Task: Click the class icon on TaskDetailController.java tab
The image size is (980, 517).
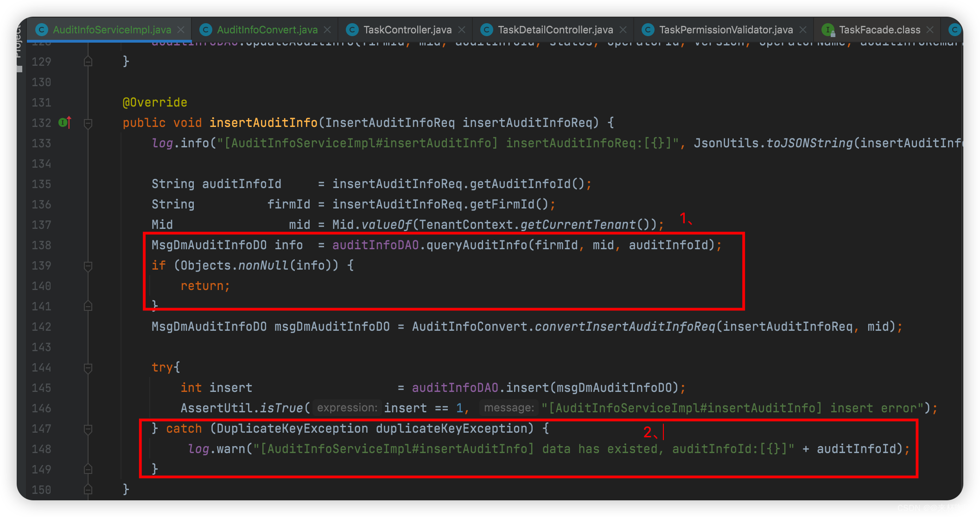Action: pyautogui.click(x=486, y=30)
